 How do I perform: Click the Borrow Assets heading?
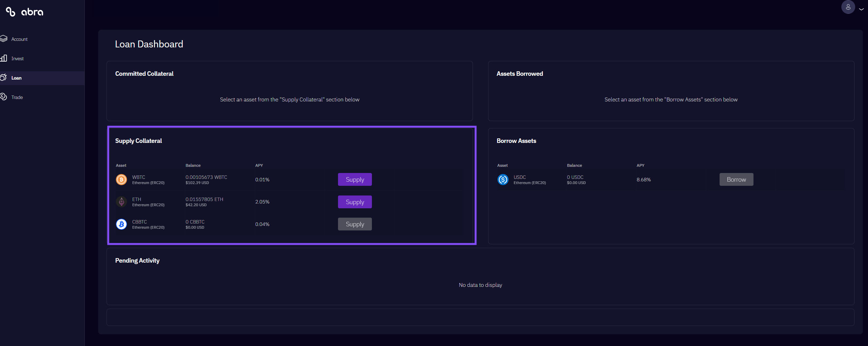pos(517,141)
